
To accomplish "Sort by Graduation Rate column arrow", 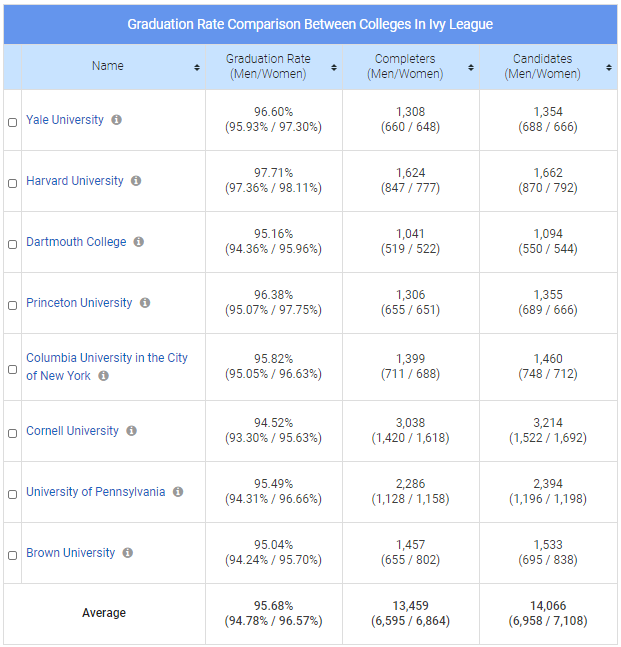I will pos(333,67).
